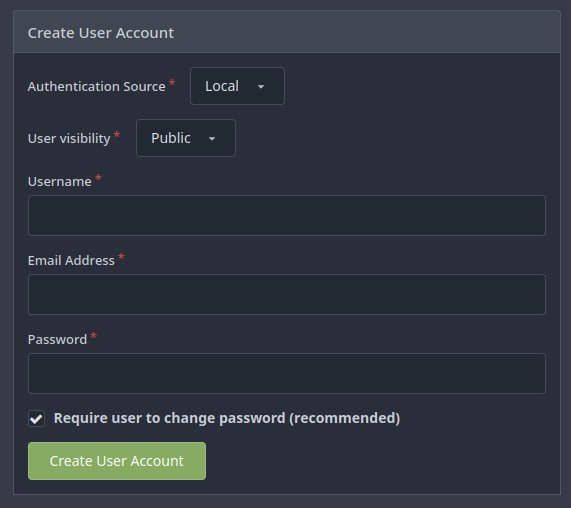Click the Create User Account panel header
The height and width of the screenshot is (508, 571).
click(287, 33)
